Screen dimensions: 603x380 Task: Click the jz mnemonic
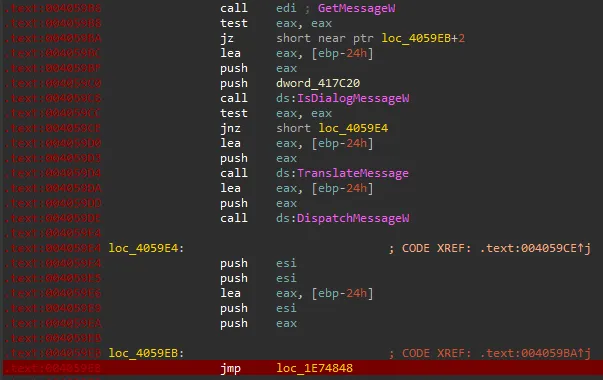227,38
